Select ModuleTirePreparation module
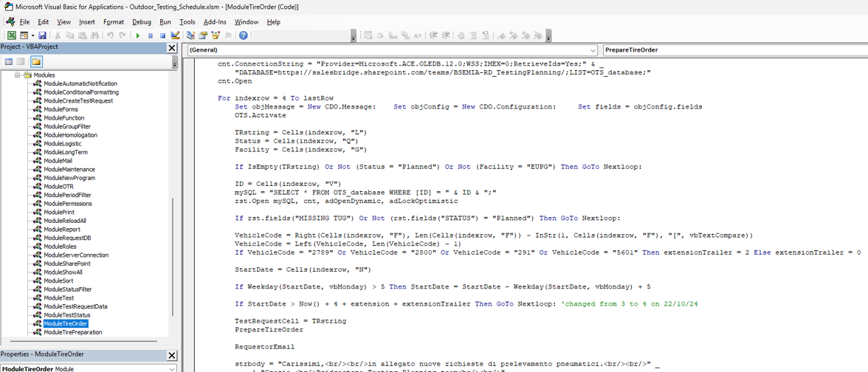This screenshot has width=868, height=372. pos(72,332)
